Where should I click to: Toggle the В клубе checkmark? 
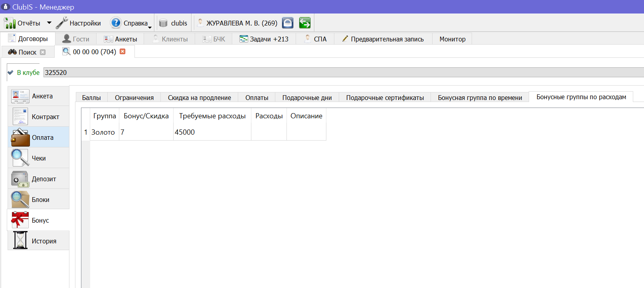pyautogui.click(x=10, y=72)
